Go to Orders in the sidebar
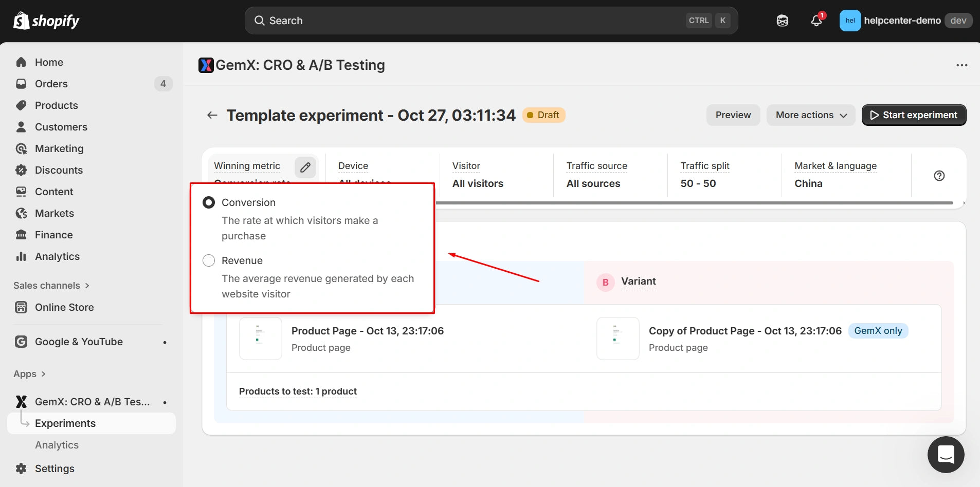980x487 pixels. coord(51,84)
